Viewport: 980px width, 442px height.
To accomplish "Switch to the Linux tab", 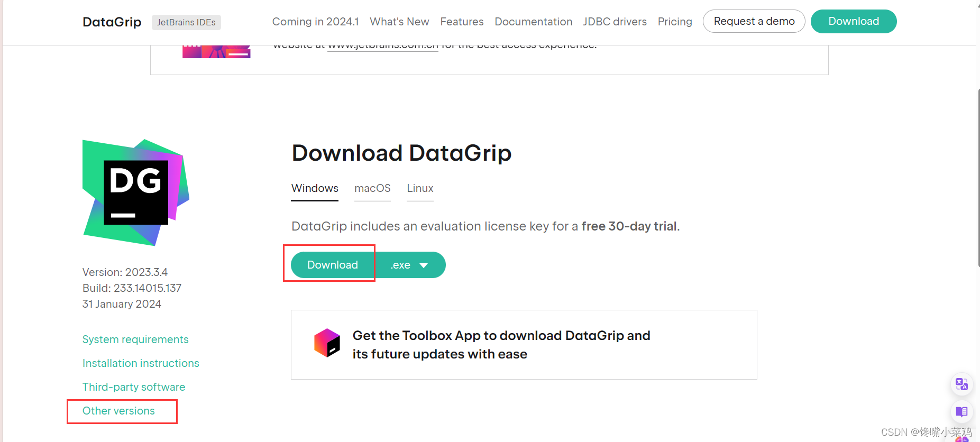I will (x=420, y=189).
